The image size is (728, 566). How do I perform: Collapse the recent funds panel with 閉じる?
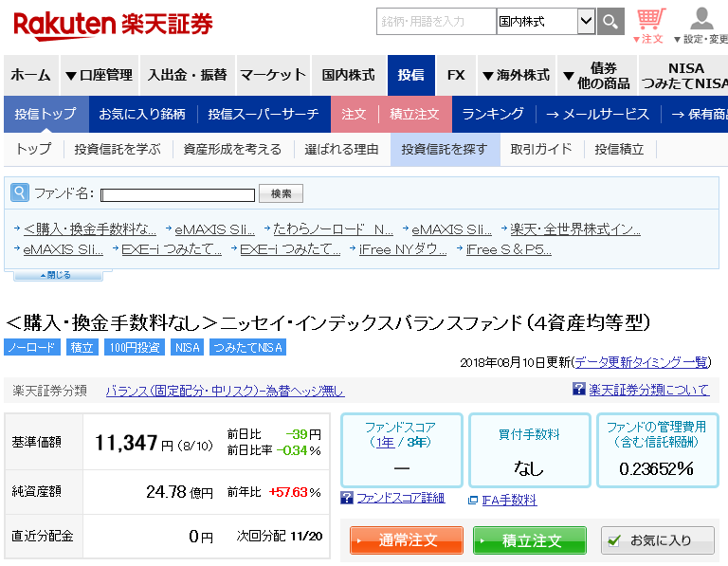pyautogui.click(x=59, y=275)
